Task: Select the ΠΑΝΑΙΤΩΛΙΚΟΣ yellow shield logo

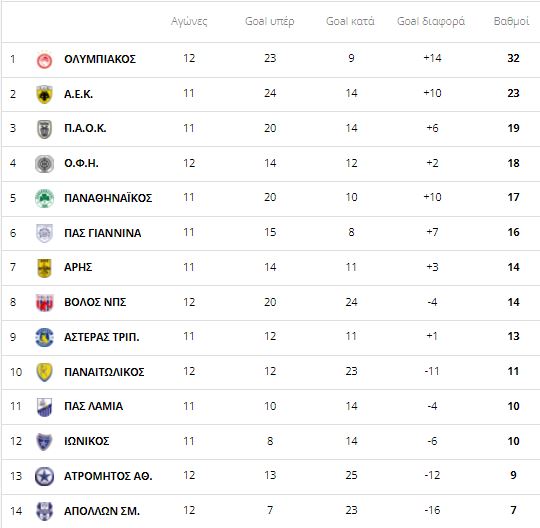Action: [x=44, y=372]
